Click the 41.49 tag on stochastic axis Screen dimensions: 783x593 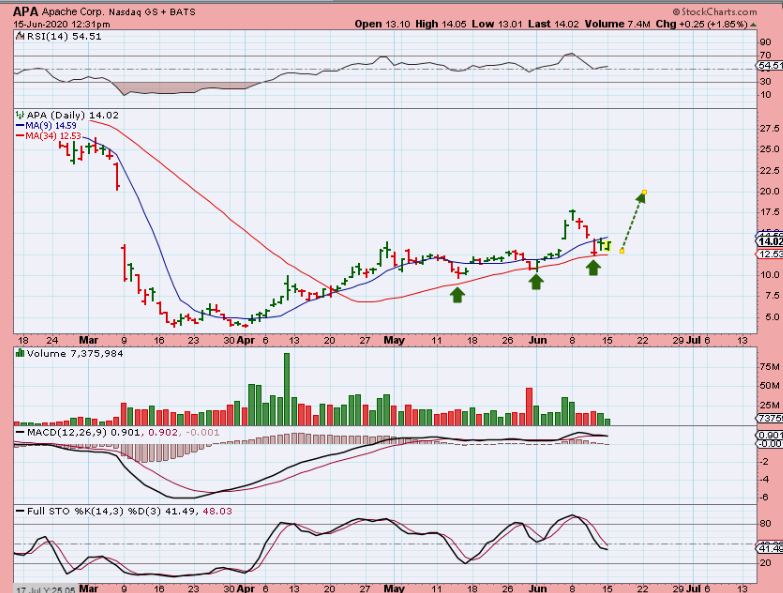click(x=770, y=549)
